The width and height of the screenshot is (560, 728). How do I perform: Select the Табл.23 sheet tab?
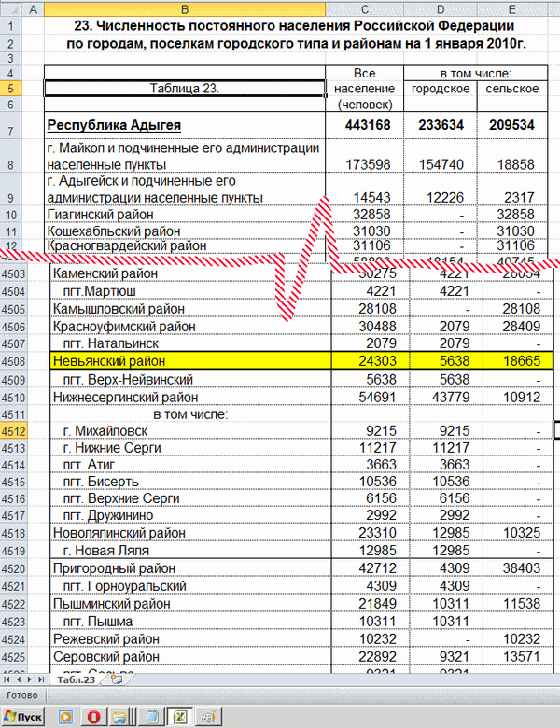click(76, 679)
